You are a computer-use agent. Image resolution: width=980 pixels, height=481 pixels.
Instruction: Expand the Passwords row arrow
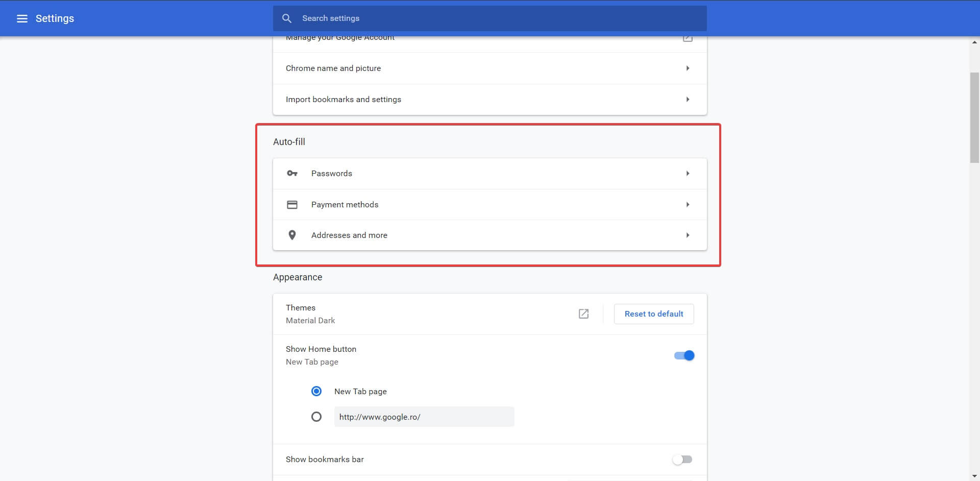click(688, 174)
